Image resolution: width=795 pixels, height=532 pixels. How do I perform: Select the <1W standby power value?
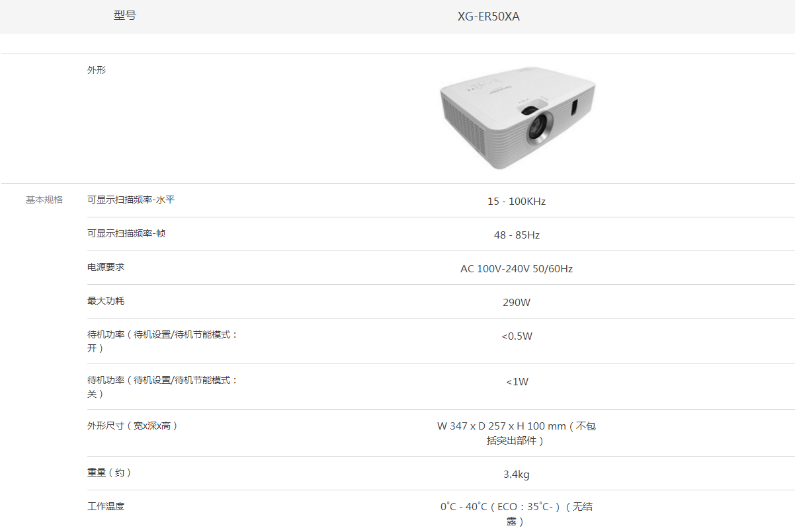(517, 381)
